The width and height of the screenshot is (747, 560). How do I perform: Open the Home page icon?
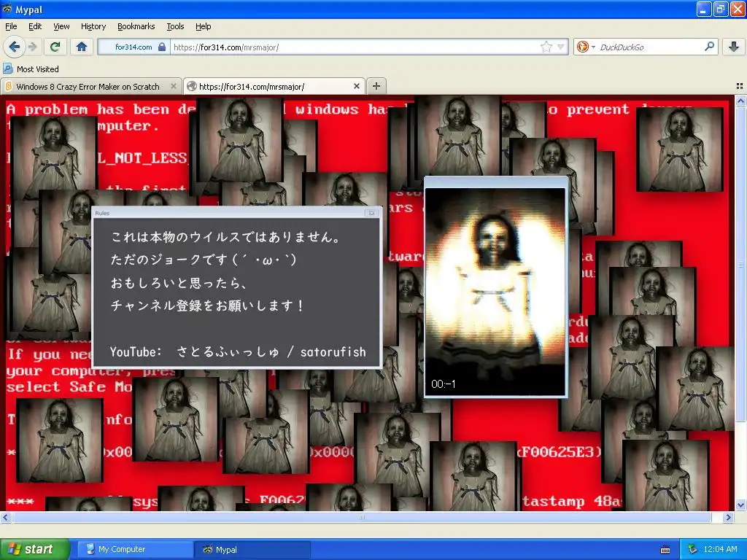[x=82, y=47]
